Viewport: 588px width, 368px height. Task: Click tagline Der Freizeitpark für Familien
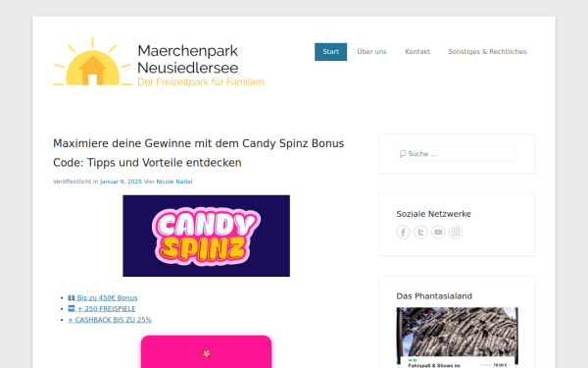[x=201, y=82]
